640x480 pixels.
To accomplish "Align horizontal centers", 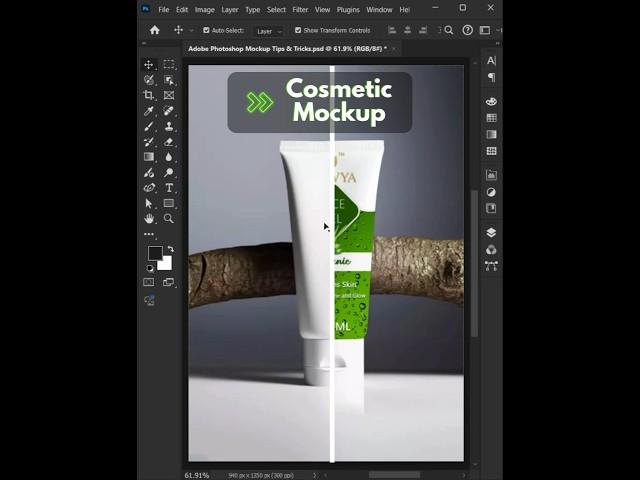I will point(407,30).
